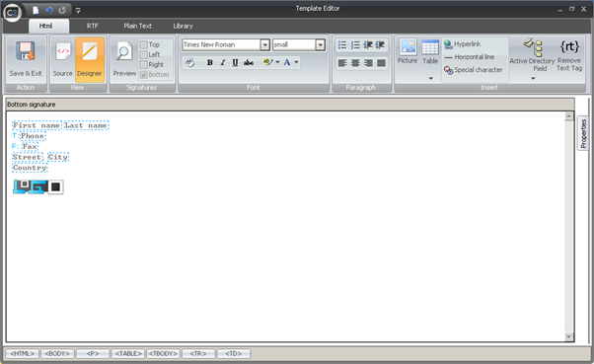594x364 pixels.
Task: Enable the Top signature checkbox
Action: point(144,44)
